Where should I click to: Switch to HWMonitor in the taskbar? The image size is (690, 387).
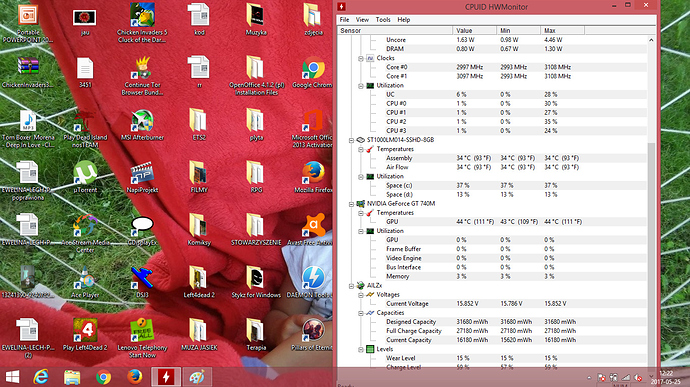(x=166, y=377)
